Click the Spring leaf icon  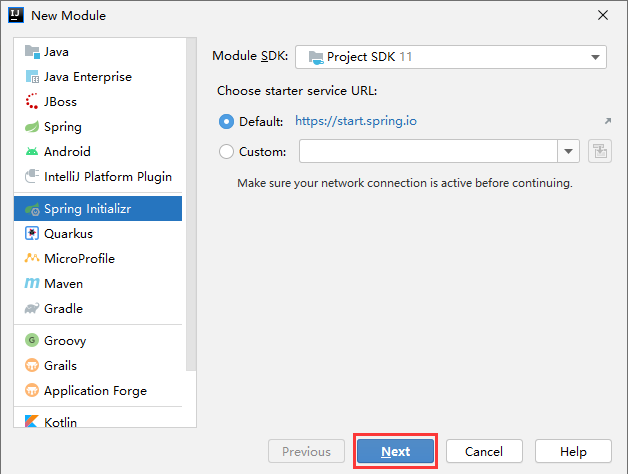(31, 127)
